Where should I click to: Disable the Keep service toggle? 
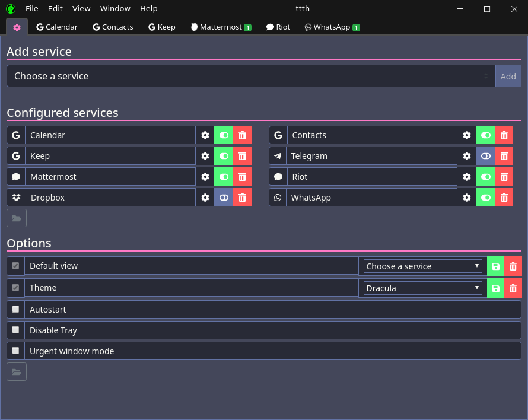224,156
